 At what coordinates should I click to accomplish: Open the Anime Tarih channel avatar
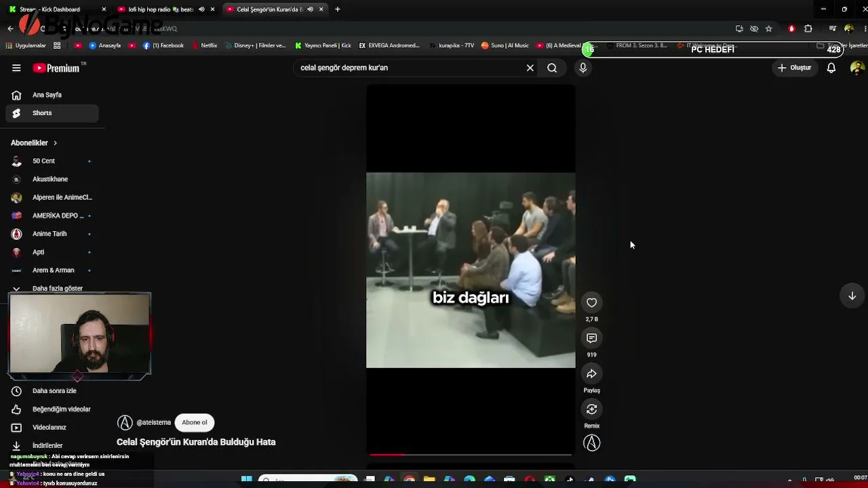pos(16,234)
